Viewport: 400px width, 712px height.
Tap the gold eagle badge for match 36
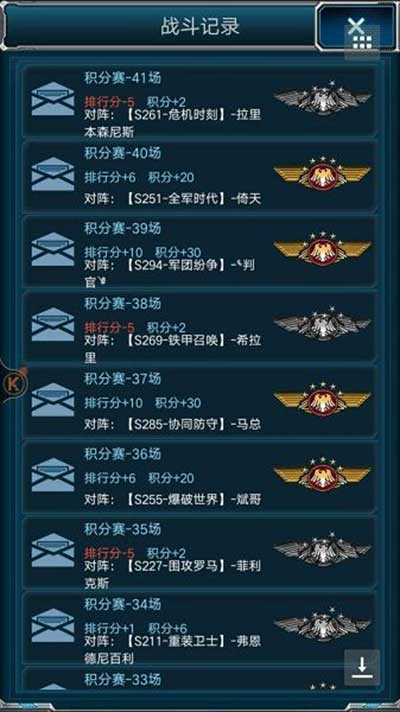coord(322,474)
